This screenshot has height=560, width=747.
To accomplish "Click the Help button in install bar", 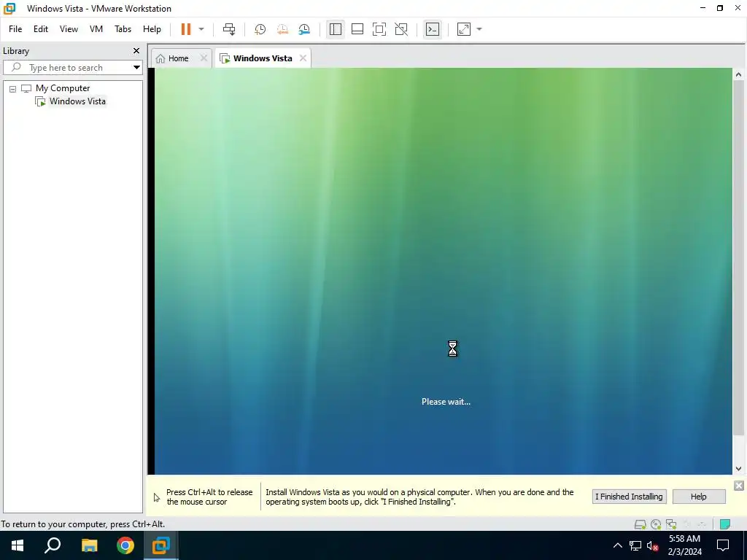I will (x=698, y=497).
